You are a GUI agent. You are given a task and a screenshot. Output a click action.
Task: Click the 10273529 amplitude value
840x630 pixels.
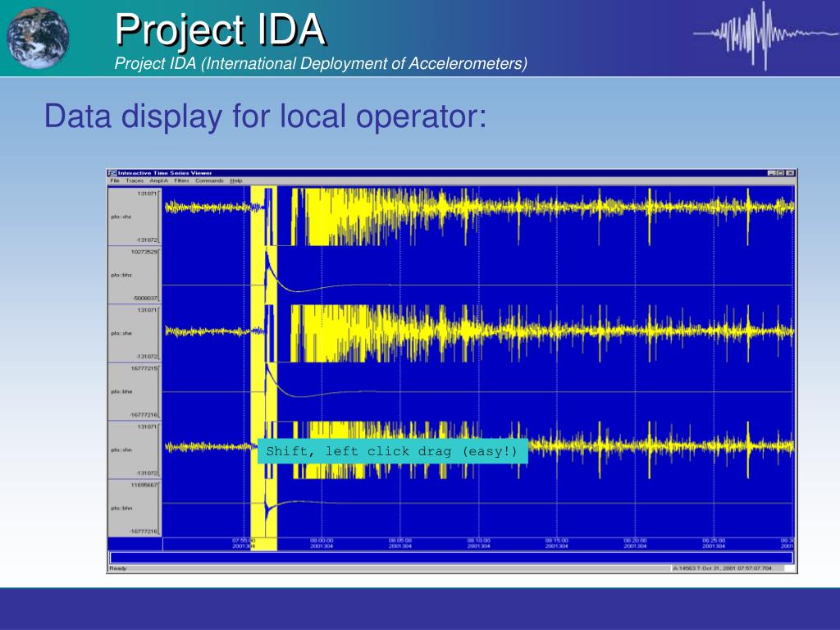pyautogui.click(x=144, y=252)
